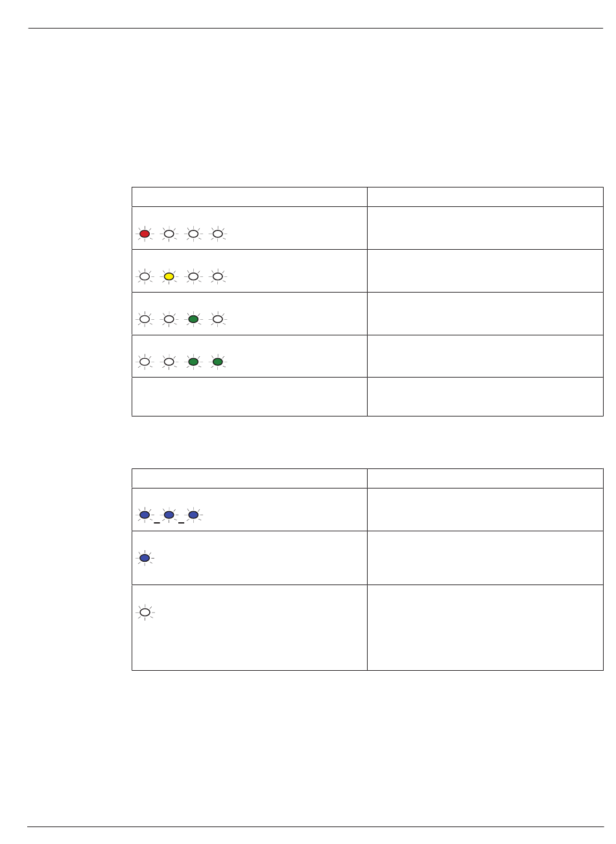616x844 pixels.
Task: Click the rightmost green LED of the green pair
Action: coord(218,362)
